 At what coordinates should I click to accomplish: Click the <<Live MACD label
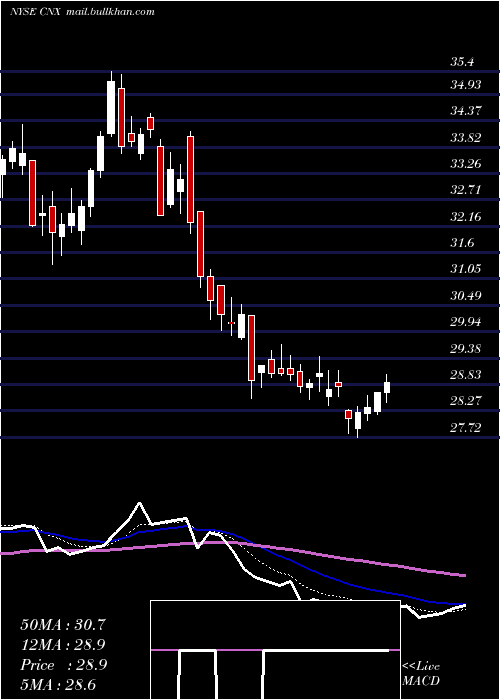(421, 673)
